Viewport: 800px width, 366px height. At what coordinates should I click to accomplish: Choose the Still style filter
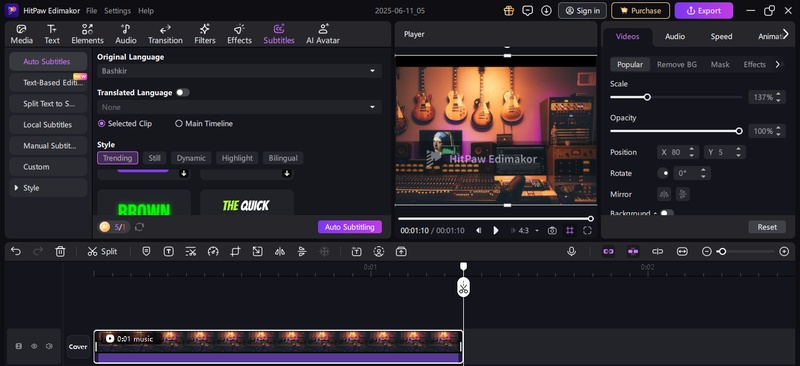154,158
